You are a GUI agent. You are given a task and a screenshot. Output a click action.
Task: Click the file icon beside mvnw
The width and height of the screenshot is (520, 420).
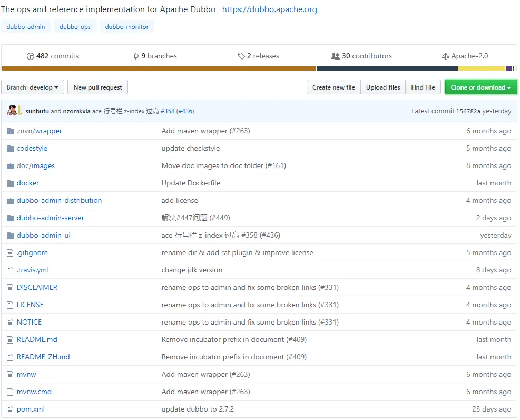[10, 375]
